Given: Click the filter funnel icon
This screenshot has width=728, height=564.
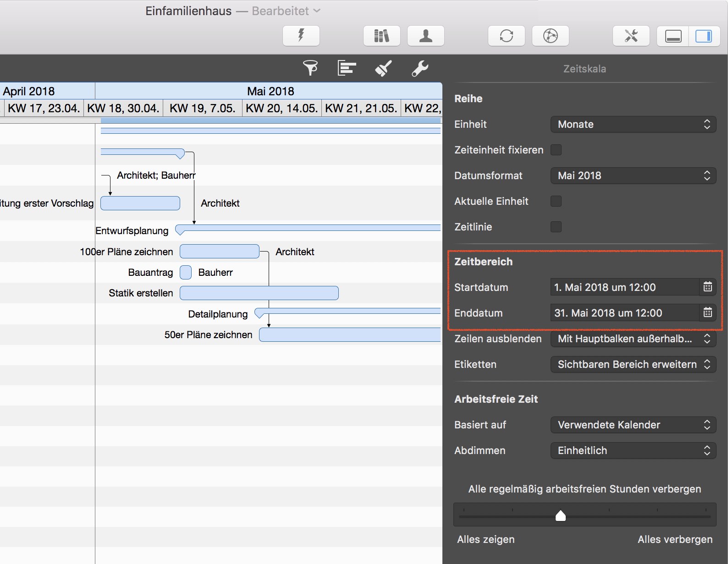Looking at the screenshot, I should (x=310, y=68).
